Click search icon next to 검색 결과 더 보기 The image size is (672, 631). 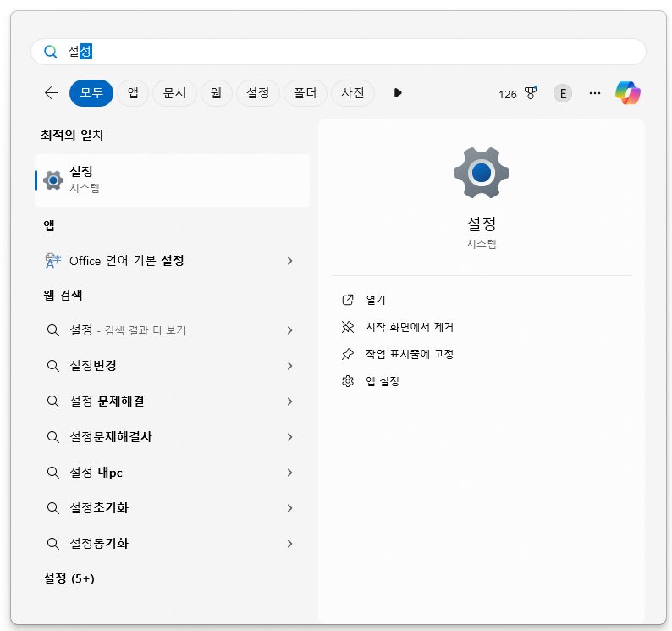[x=52, y=330]
